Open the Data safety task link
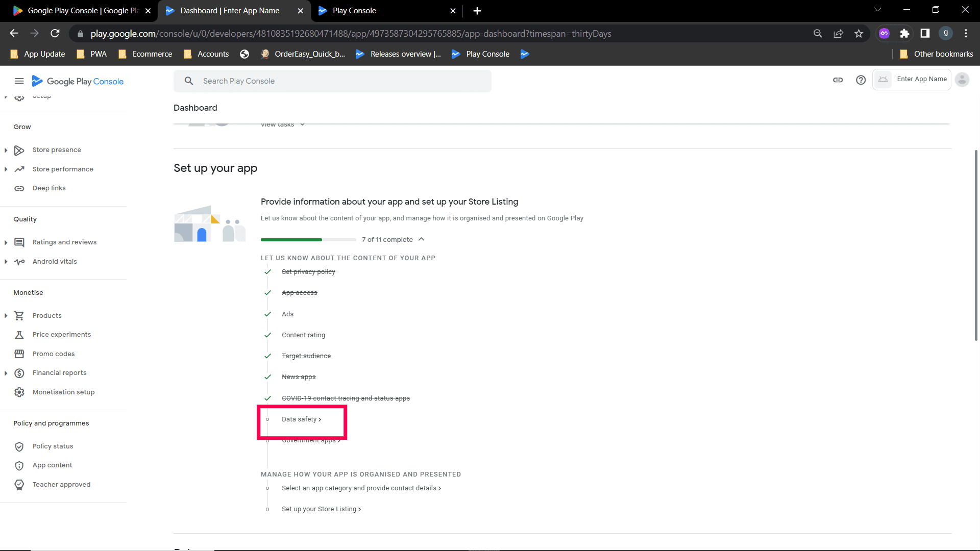 [x=301, y=419]
